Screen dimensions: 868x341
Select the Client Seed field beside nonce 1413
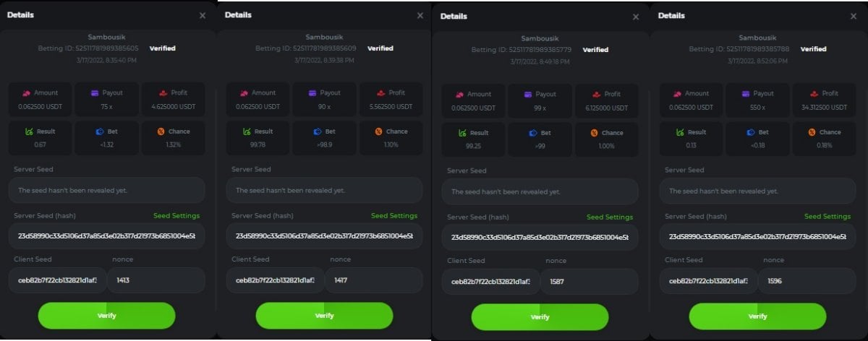pos(58,280)
